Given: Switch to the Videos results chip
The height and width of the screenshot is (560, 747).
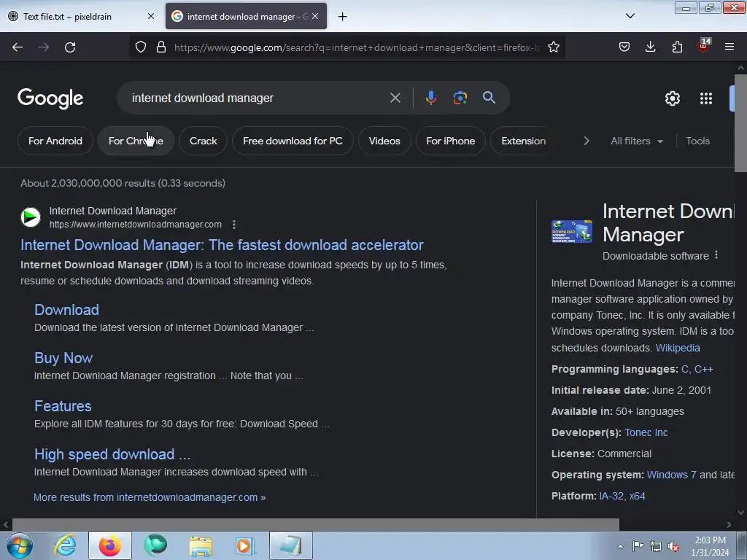Looking at the screenshot, I should [384, 141].
